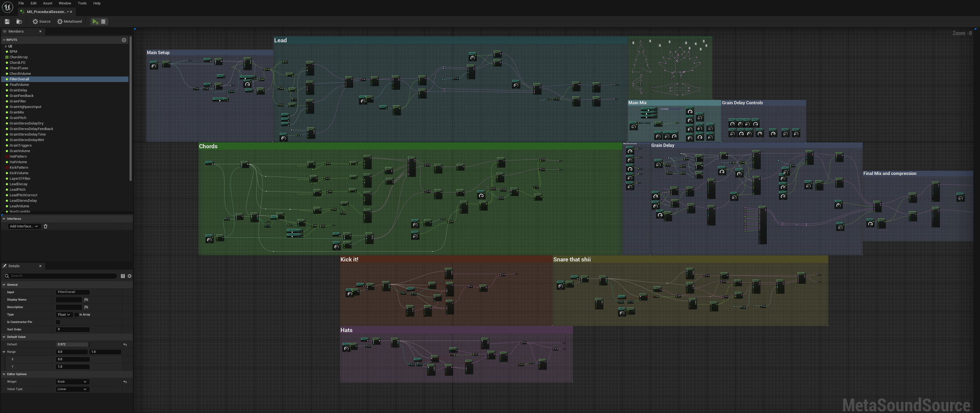The height and width of the screenshot is (413, 980).
Task: Click the Sort Order value field
Action: coord(73,330)
